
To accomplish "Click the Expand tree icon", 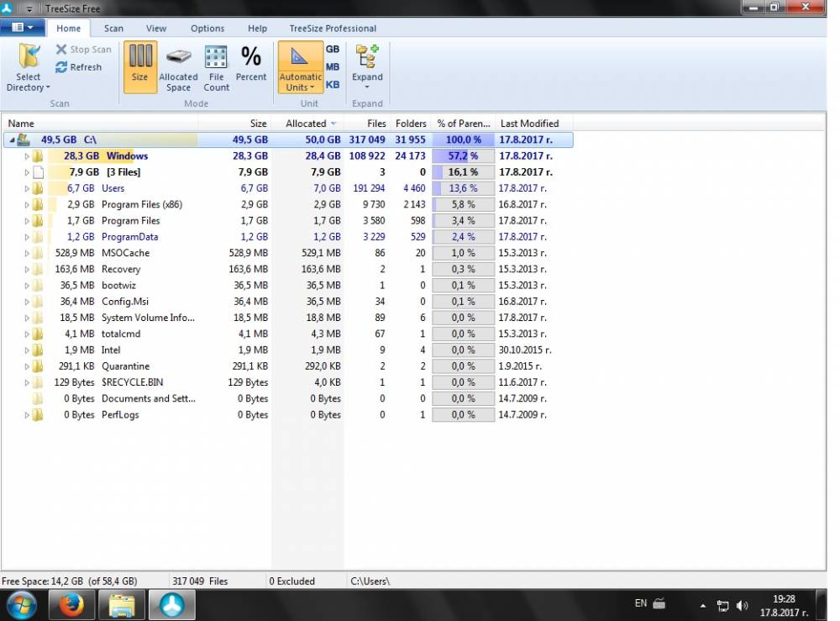I will click(368, 56).
